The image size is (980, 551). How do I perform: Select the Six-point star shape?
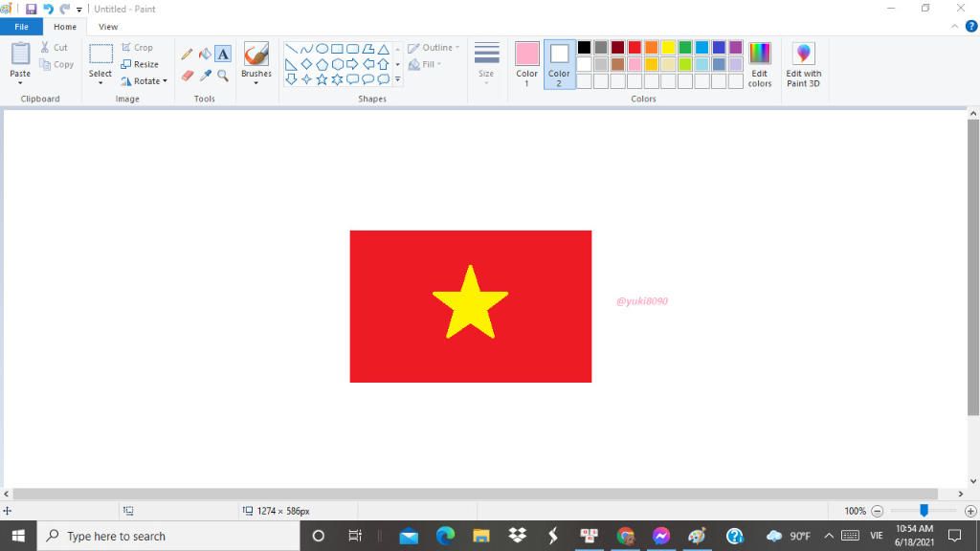click(337, 79)
